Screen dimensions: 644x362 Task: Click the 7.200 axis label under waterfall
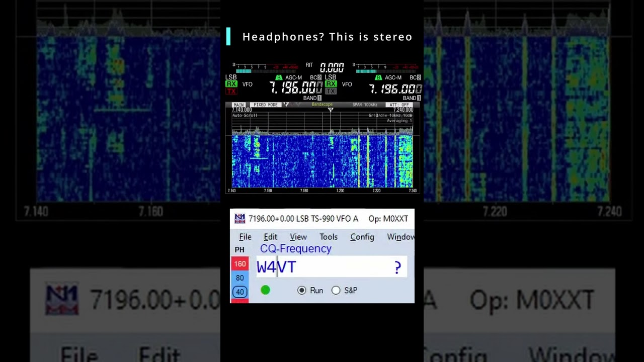pyautogui.click(x=340, y=191)
